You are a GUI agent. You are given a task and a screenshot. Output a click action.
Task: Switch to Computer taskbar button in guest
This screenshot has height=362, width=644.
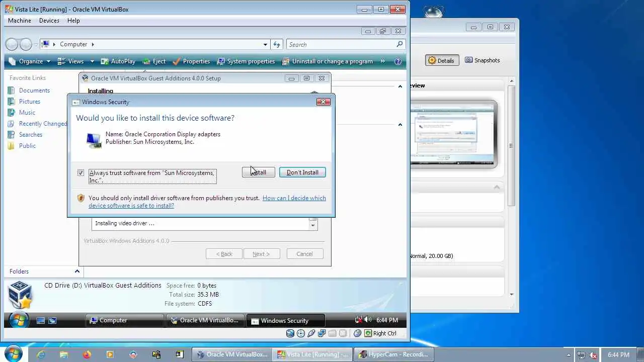coord(125,320)
